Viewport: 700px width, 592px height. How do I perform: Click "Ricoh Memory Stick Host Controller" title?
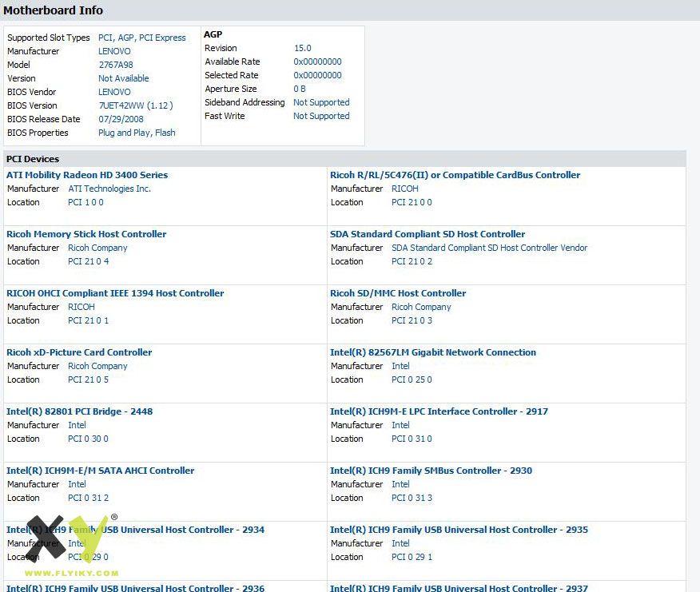[x=86, y=234]
